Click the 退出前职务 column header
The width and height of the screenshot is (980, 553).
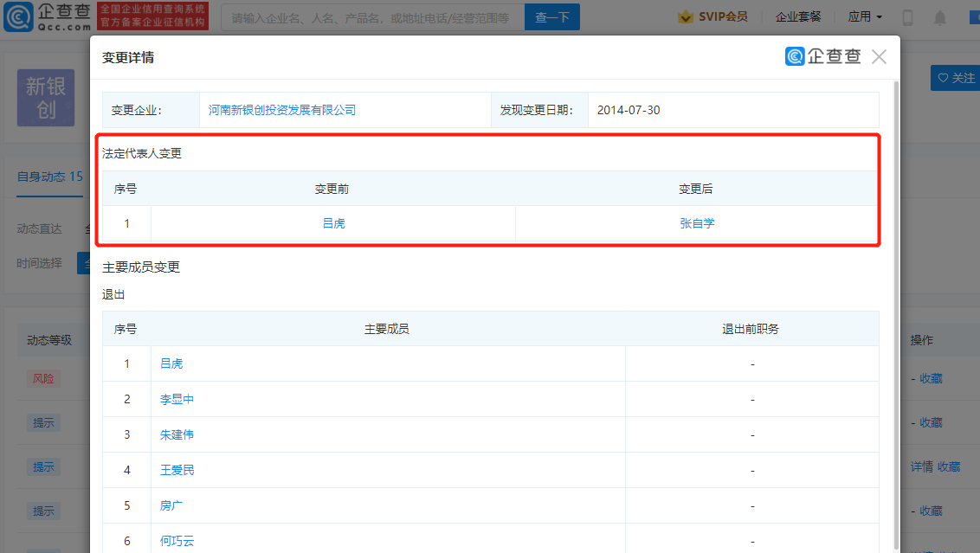click(751, 330)
